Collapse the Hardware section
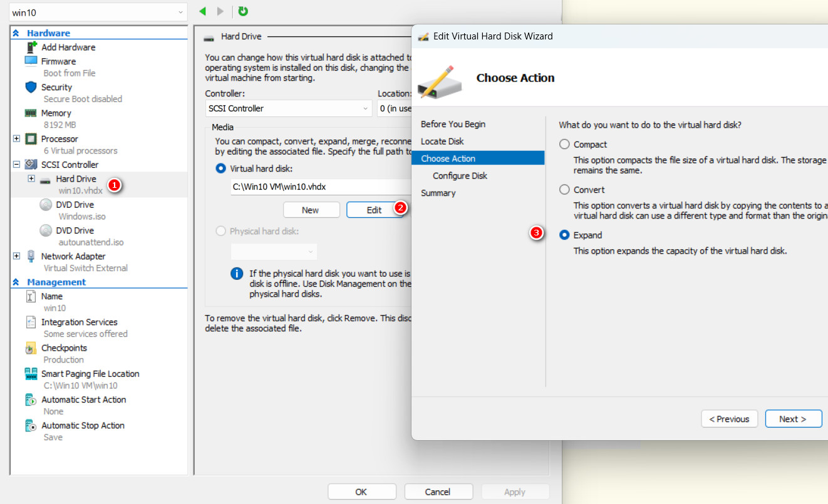This screenshot has width=828, height=504. point(16,33)
